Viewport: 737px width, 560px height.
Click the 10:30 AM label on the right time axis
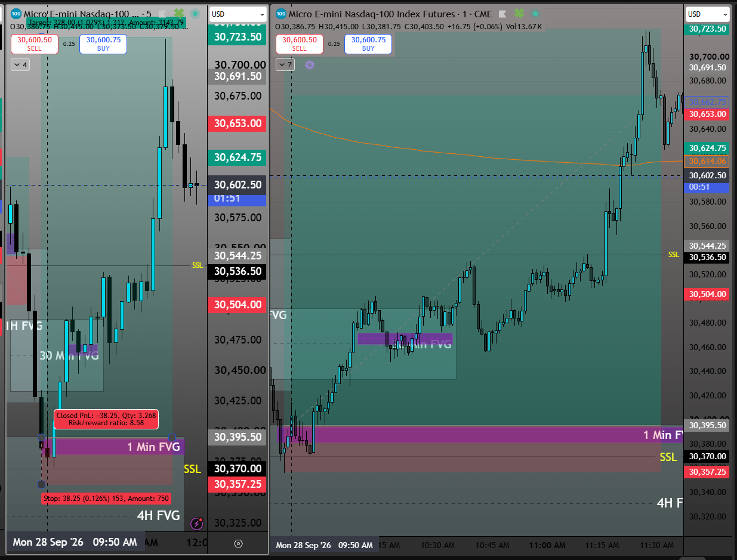(x=439, y=545)
